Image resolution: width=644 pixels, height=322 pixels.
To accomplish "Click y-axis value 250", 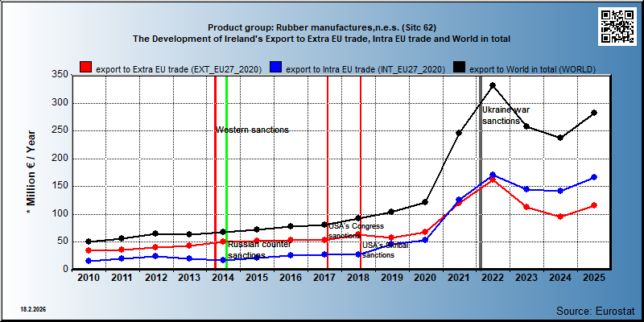I will (x=60, y=130).
